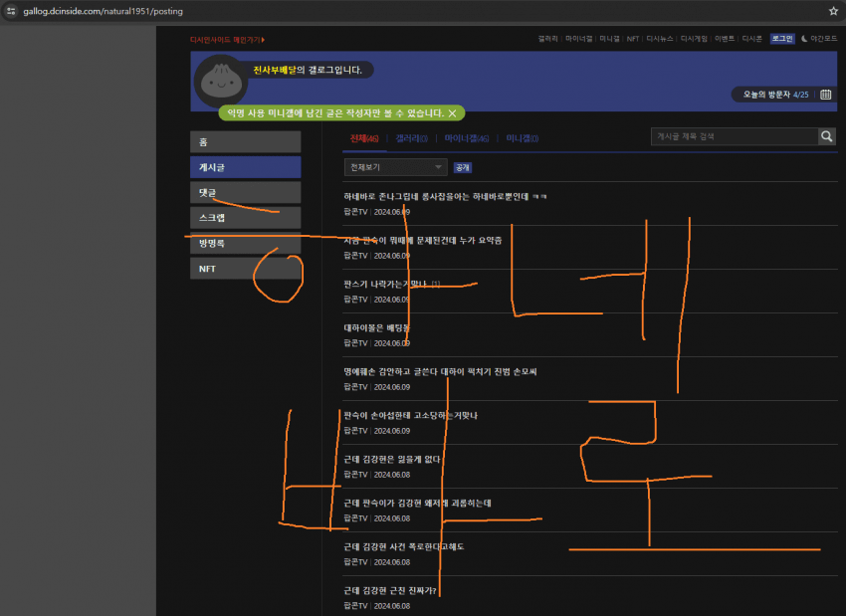Click the 로그인 button
The width and height of the screenshot is (846, 616).
782,39
